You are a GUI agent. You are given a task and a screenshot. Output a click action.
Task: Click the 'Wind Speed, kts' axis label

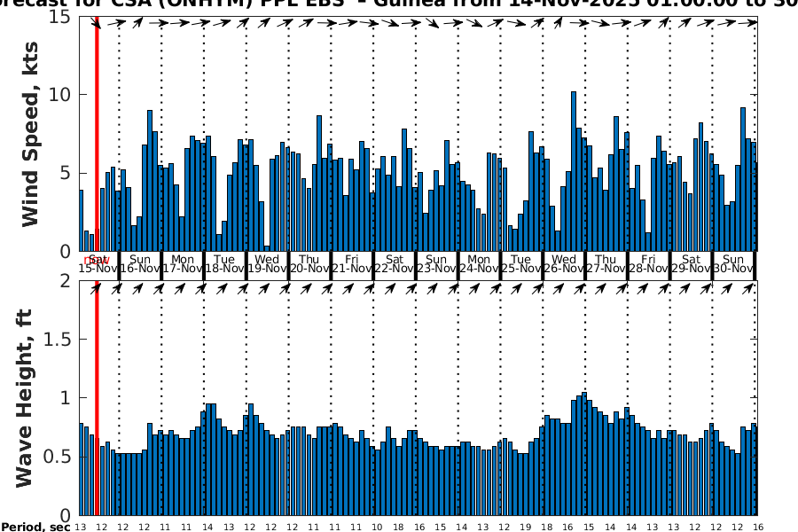coord(31,133)
